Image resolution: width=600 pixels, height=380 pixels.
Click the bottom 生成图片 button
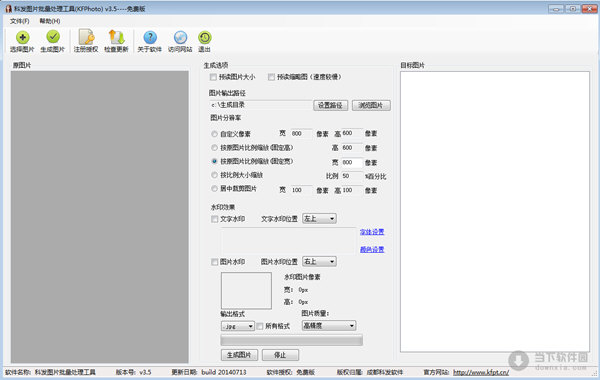click(239, 355)
